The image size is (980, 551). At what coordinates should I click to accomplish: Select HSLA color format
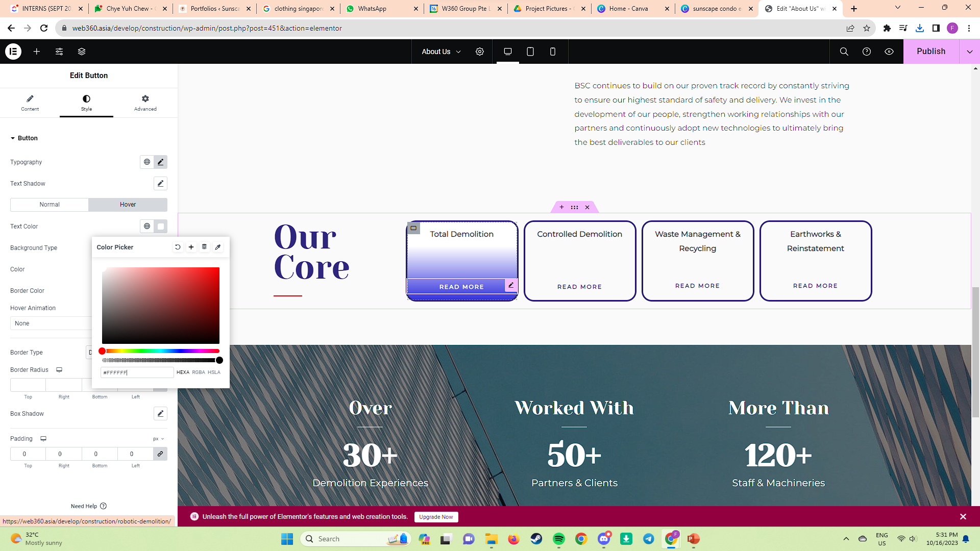pos(214,372)
